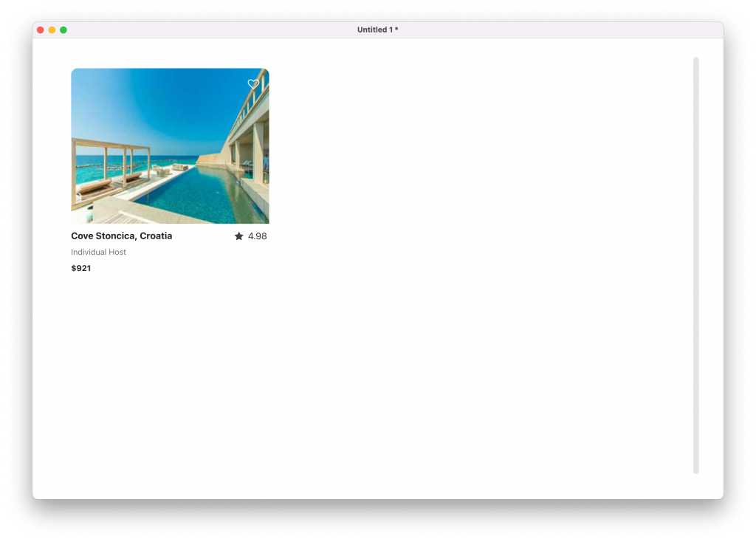
Task: Open the villa listing photo
Action: pyautogui.click(x=170, y=145)
